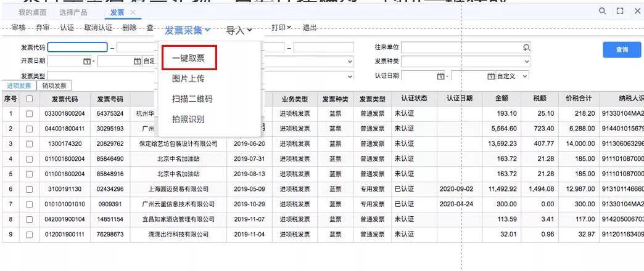Screen dimensions: 644x271
Task: Click into the 发票代码 input field
Action: click(77, 47)
